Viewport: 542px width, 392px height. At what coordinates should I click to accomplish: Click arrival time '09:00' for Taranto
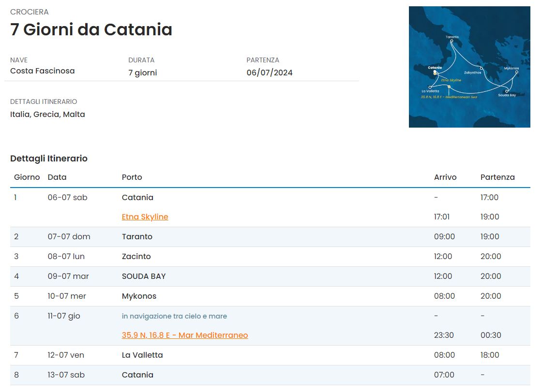(x=445, y=236)
